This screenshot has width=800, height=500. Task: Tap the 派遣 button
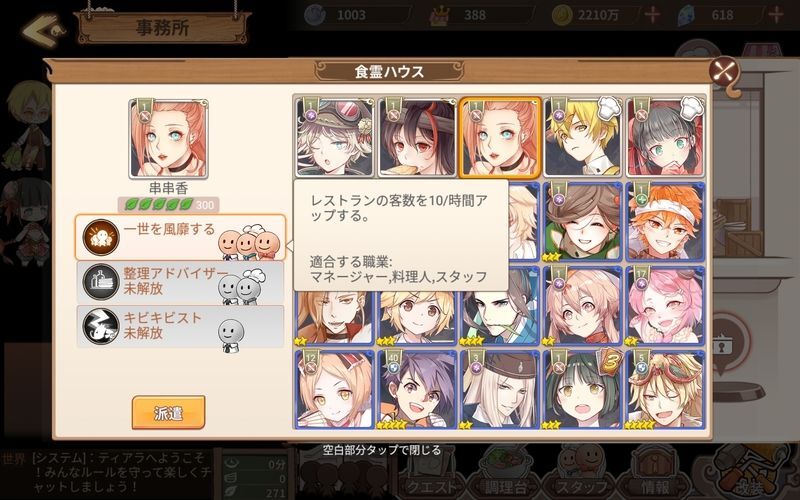click(x=168, y=412)
